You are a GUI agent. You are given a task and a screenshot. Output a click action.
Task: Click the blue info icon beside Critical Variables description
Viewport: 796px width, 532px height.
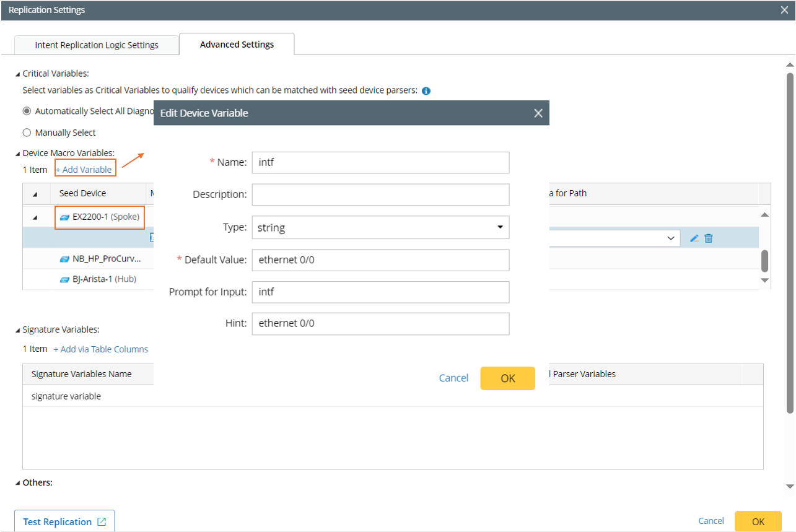[x=426, y=91]
